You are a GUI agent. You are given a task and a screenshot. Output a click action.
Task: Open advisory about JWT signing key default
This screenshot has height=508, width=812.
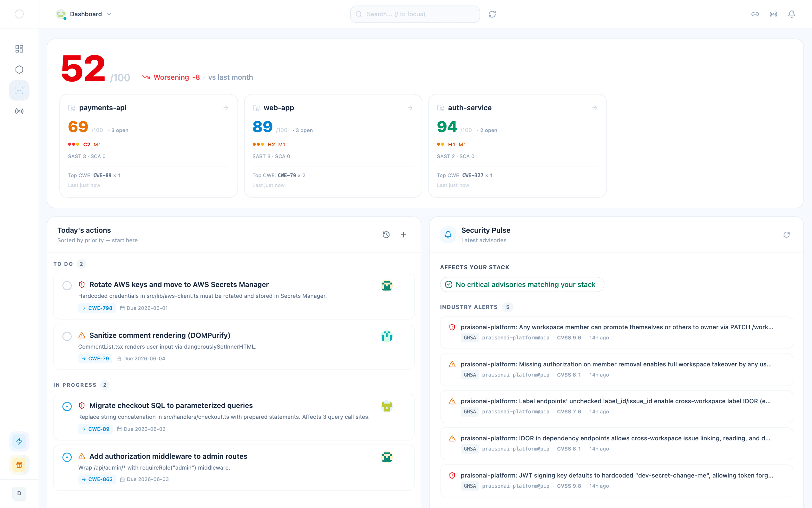[616, 480]
